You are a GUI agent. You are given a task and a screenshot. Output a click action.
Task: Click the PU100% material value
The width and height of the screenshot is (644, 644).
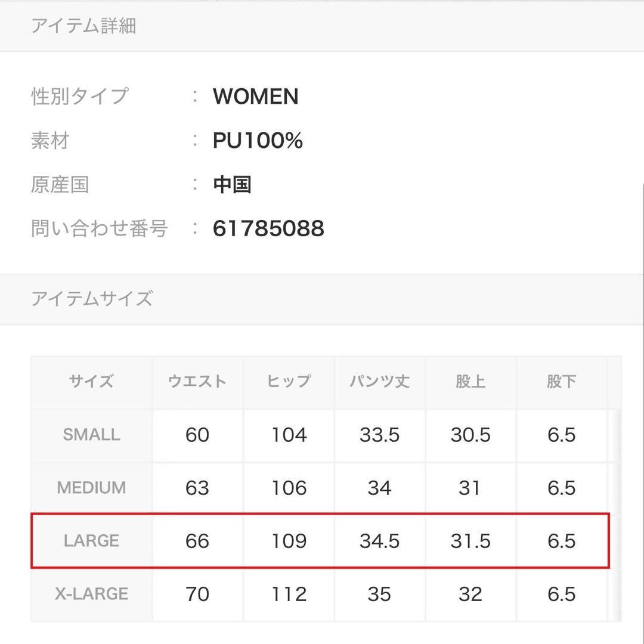pyautogui.click(x=258, y=141)
